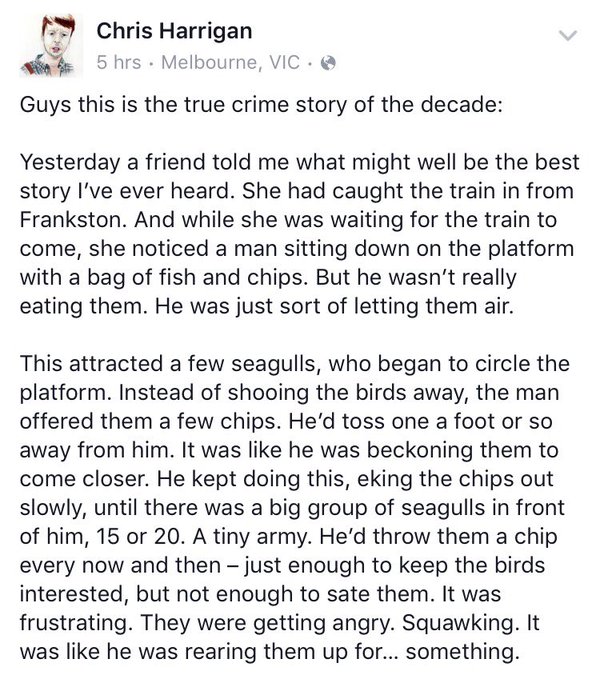600x679 pixels.
Task: Click the 5 hrs post timestamp
Action: pyautogui.click(x=119, y=62)
